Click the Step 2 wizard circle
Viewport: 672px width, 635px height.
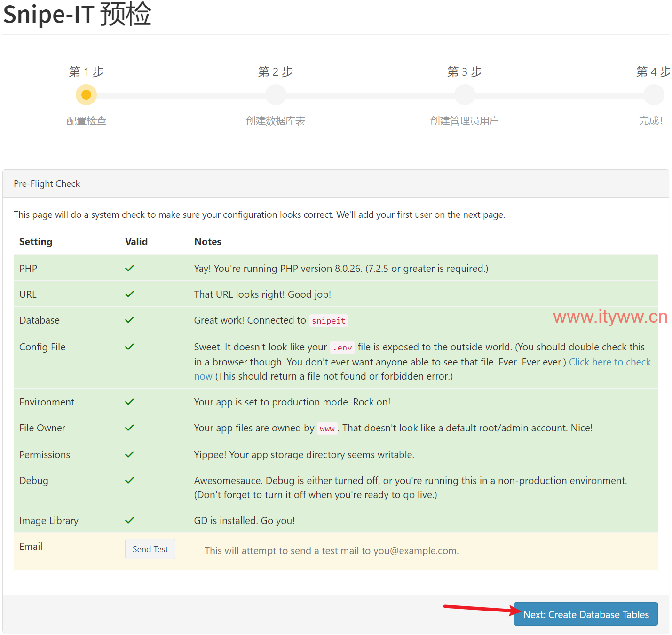276,95
